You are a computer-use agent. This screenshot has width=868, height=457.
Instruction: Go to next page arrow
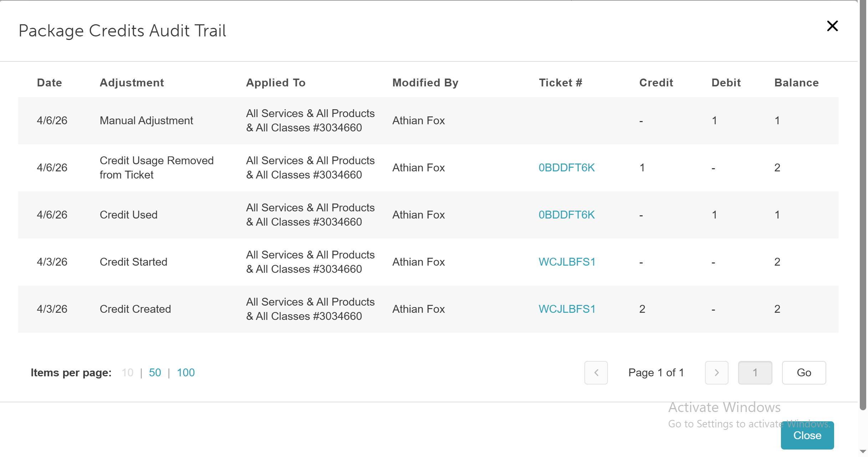click(716, 373)
